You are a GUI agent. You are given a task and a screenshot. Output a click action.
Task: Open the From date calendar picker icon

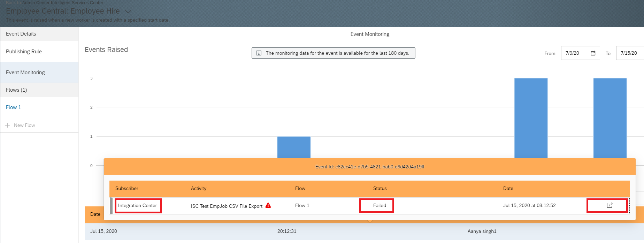click(x=593, y=53)
